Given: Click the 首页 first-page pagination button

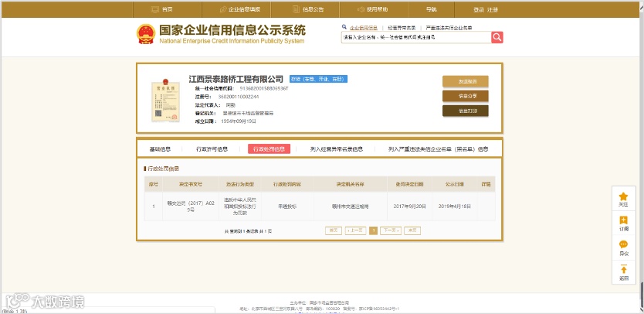Looking at the screenshot, I should (333, 231).
